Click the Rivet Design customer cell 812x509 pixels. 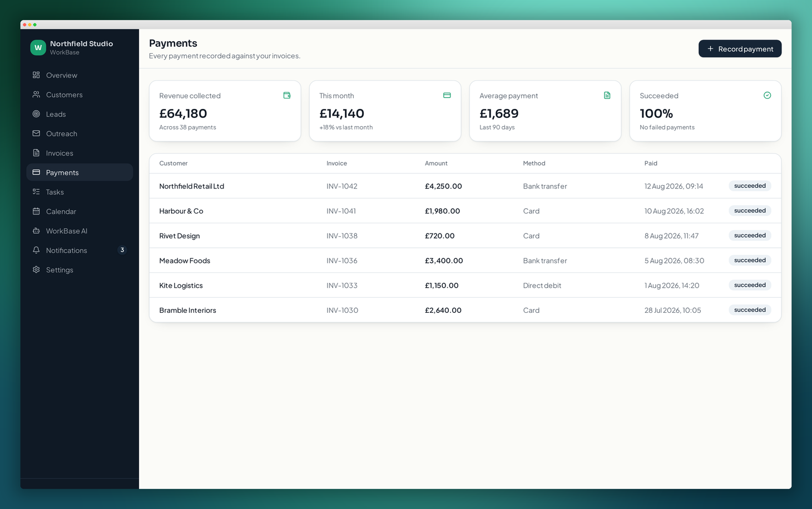tap(179, 236)
